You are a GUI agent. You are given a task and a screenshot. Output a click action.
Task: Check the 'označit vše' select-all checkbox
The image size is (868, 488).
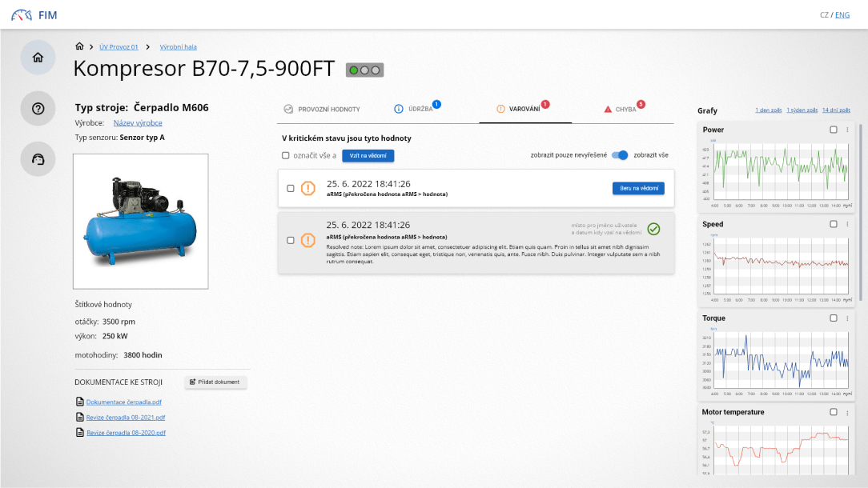tap(285, 155)
